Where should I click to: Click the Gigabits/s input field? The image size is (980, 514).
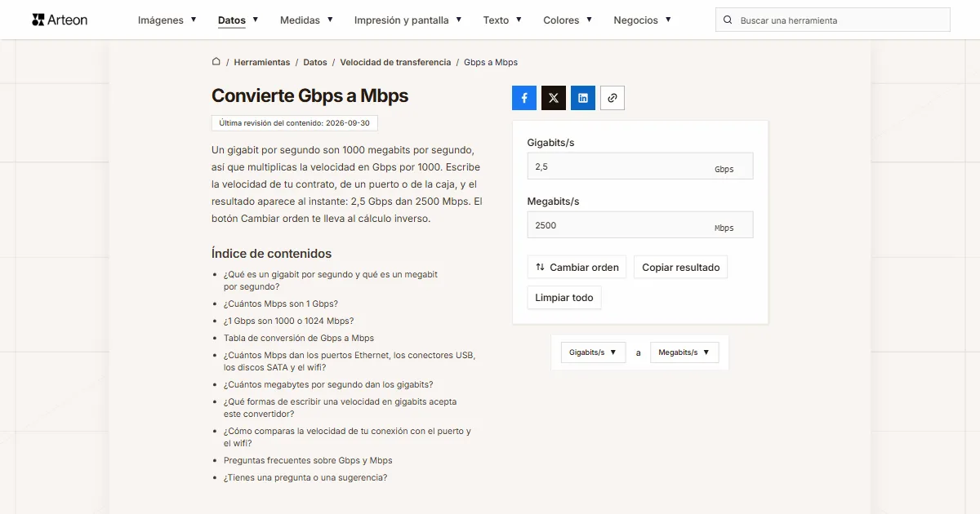tap(640, 166)
